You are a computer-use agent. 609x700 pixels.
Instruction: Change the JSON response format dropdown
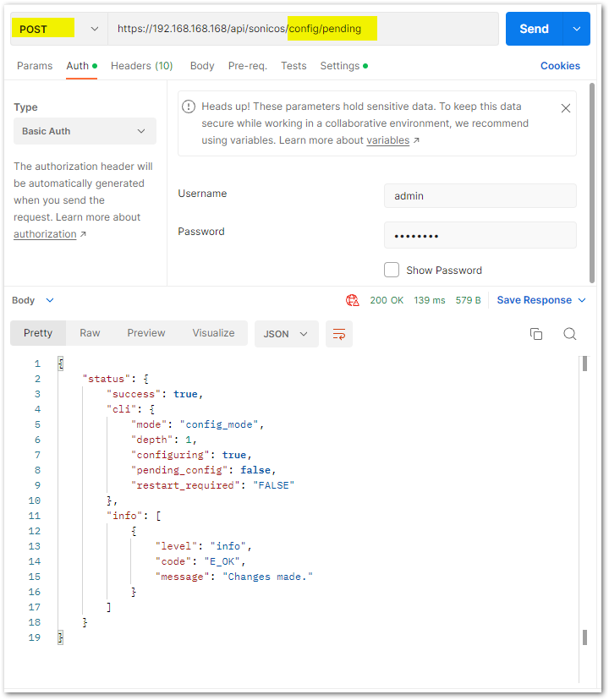(287, 333)
